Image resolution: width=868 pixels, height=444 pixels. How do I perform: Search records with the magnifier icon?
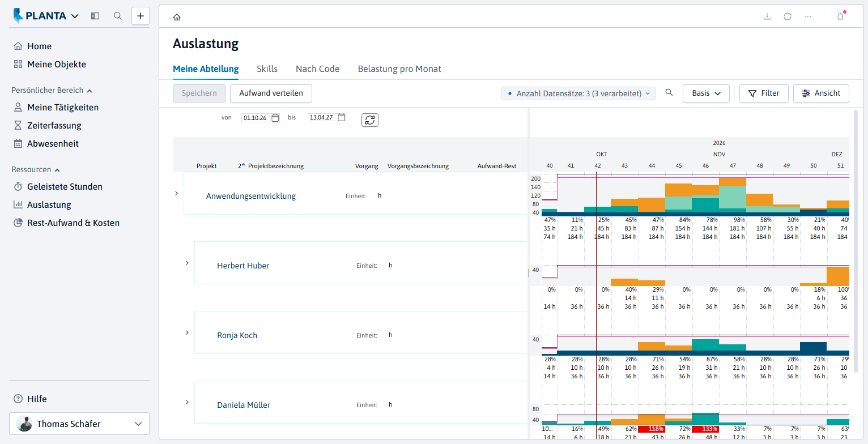(669, 93)
